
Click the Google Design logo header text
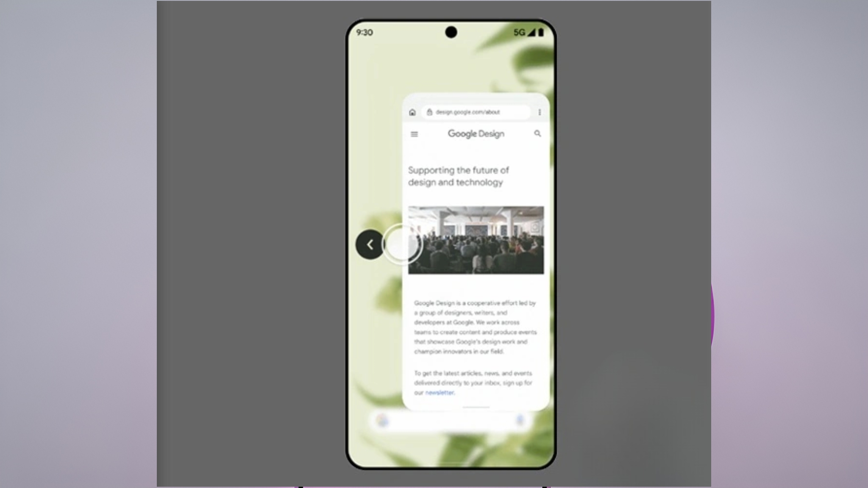pos(476,133)
